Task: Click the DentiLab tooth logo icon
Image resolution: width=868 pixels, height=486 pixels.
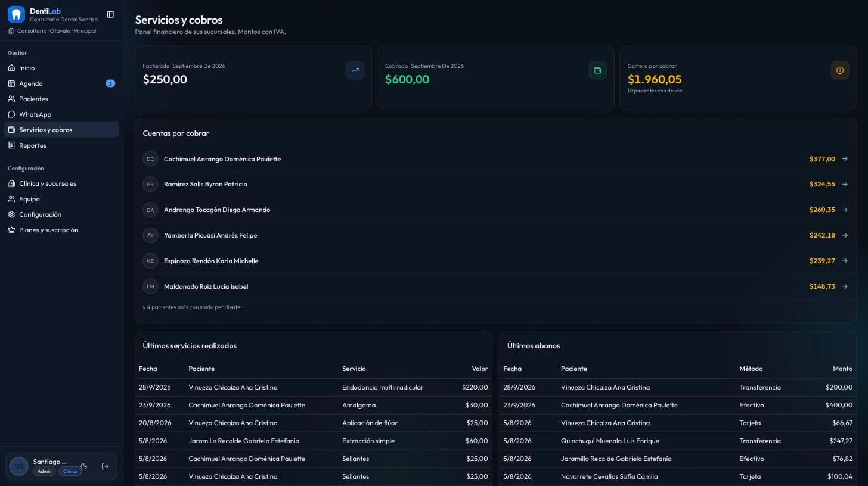Action: [16, 14]
